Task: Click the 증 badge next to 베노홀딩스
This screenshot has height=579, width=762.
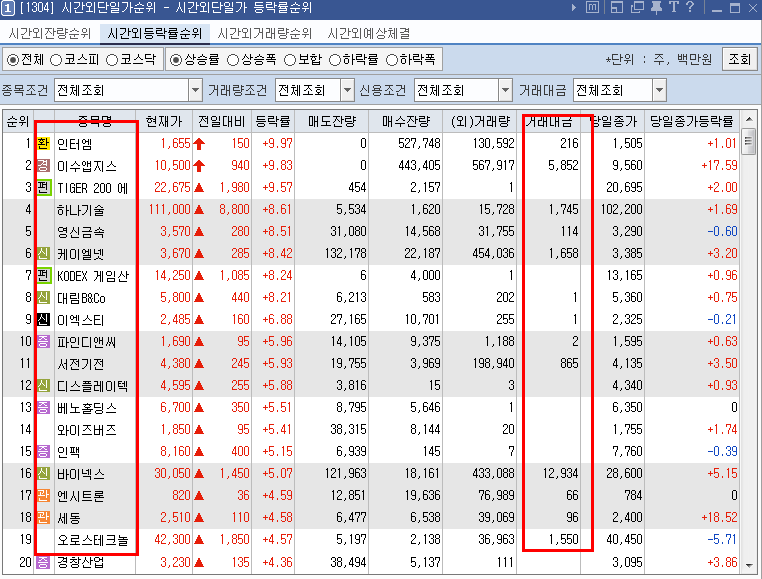Action: pos(43,407)
